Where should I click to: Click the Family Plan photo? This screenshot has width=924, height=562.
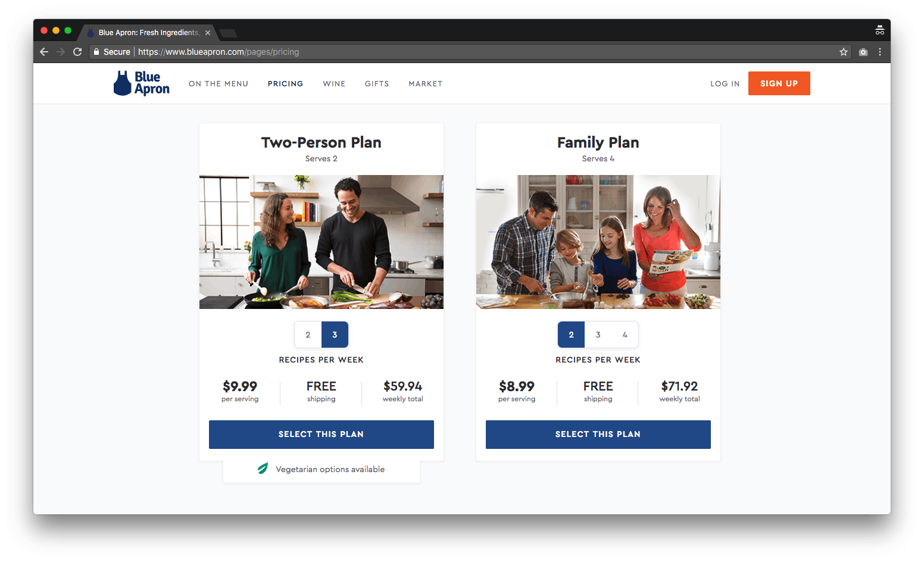point(598,242)
